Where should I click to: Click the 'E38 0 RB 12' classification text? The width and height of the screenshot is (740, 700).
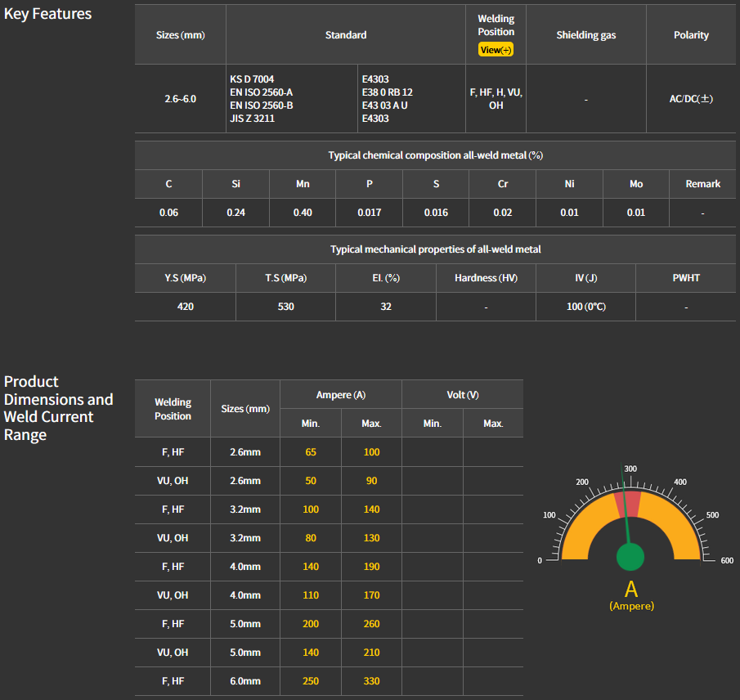tap(387, 92)
